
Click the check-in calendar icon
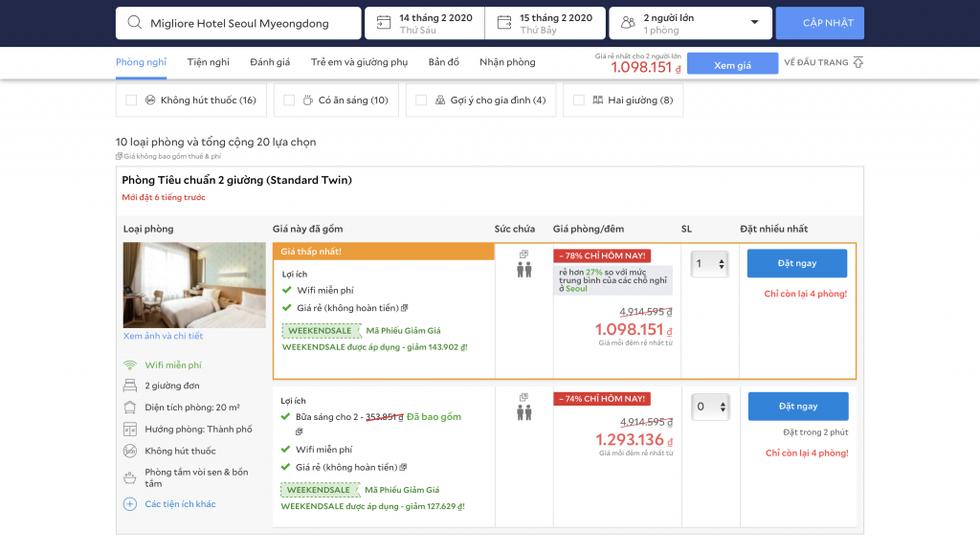pos(383,23)
